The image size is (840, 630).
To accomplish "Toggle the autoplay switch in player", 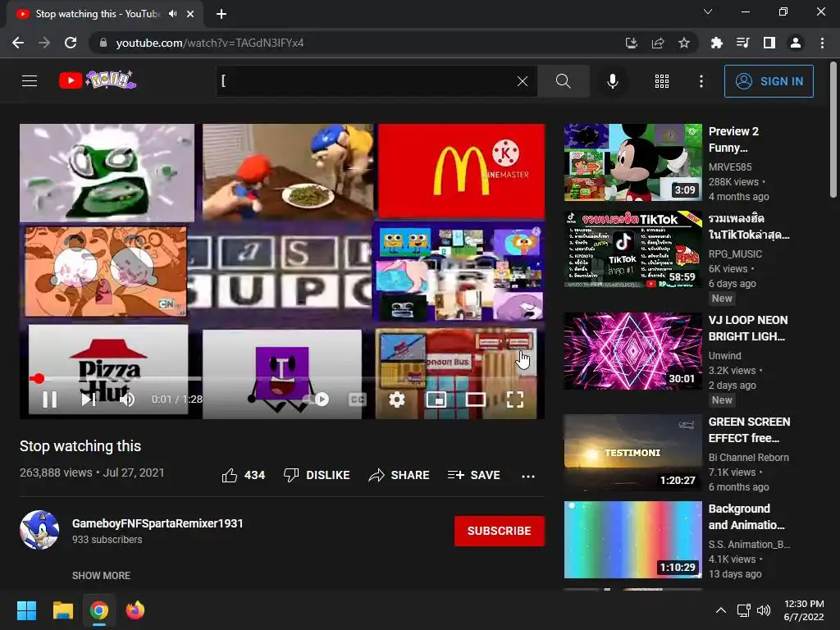I will point(316,399).
